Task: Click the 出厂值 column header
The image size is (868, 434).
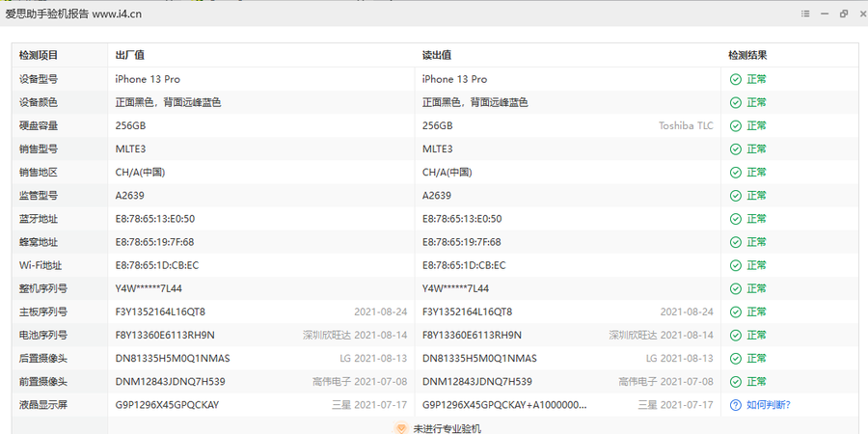Action: point(129,56)
